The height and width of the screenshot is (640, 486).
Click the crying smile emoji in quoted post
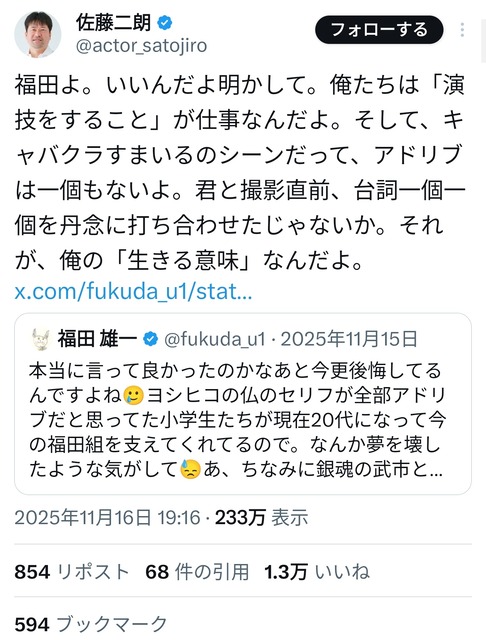133,396
